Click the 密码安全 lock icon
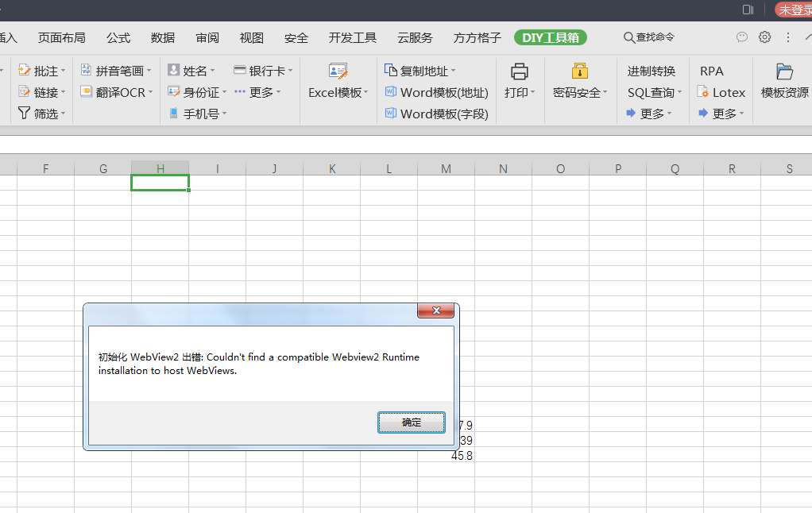The width and height of the screenshot is (812, 513). [579, 71]
